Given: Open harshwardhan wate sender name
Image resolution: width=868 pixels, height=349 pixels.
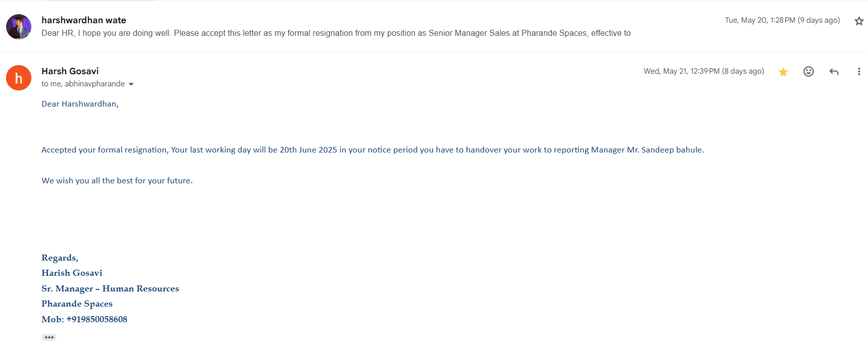Looking at the screenshot, I should point(84,20).
